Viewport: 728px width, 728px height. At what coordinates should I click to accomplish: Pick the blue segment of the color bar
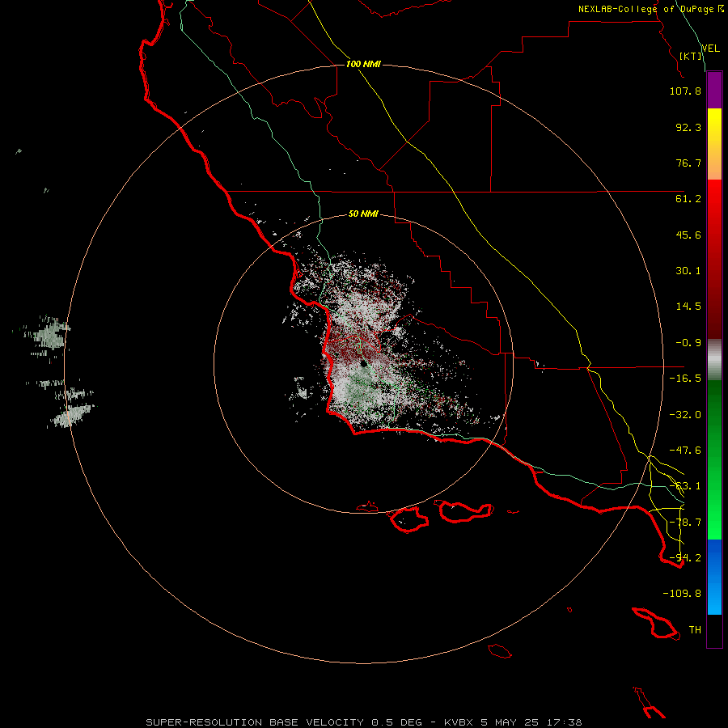pos(714,576)
